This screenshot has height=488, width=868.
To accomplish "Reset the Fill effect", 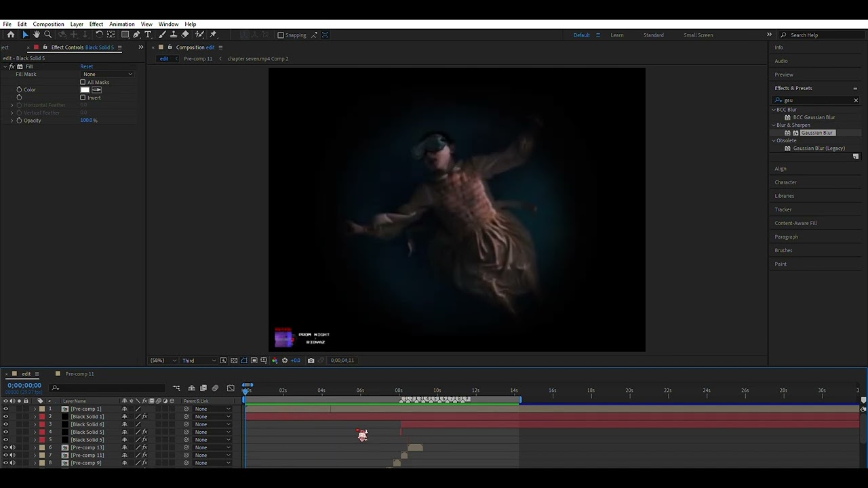I will pyautogui.click(x=86, y=66).
